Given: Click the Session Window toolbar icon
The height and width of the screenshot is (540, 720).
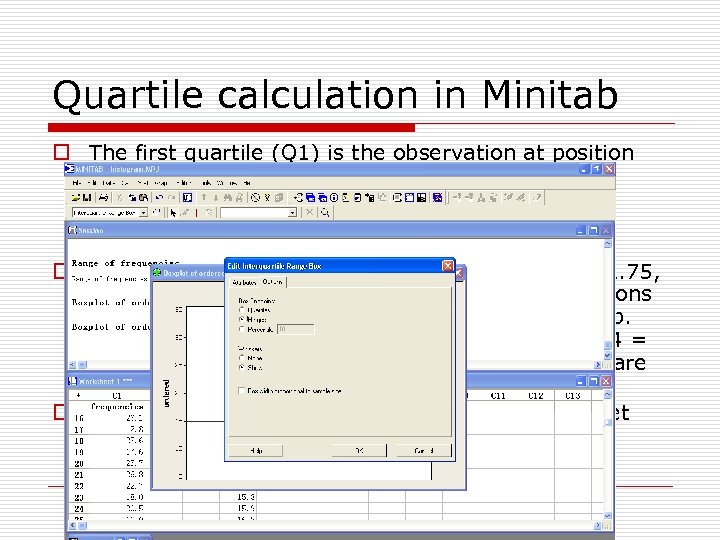Looking at the screenshot, I should pyautogui.click(x=397, y=197).
